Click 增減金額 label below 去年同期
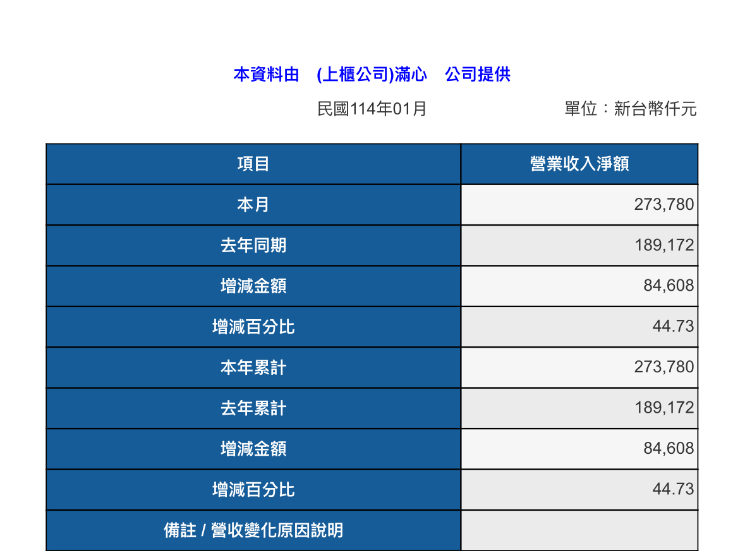745x560 pixels. pyautogui.click(x=253, y=286)
